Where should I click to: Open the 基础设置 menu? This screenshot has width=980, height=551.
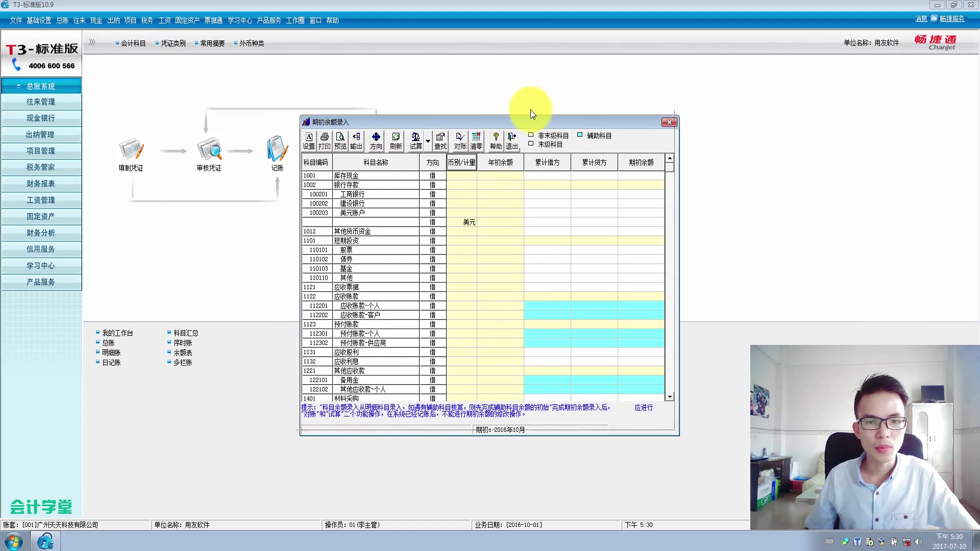39,20
